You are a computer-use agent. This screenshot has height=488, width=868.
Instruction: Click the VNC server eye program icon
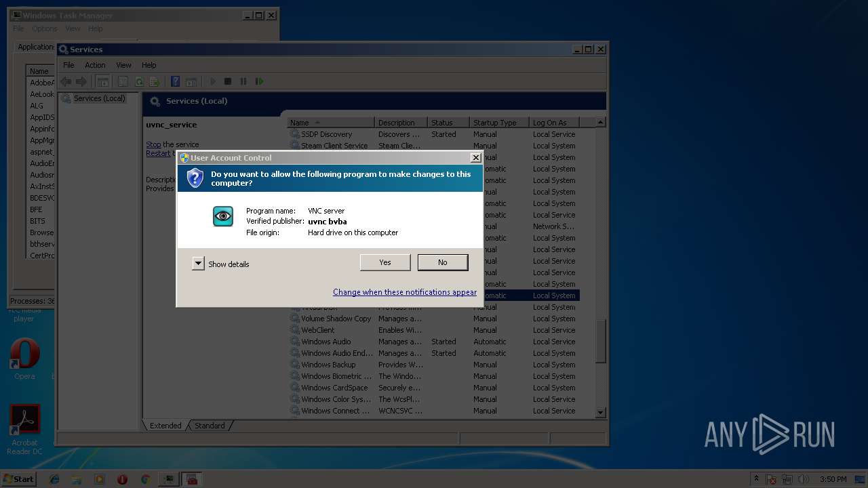[x=223, y=216]
